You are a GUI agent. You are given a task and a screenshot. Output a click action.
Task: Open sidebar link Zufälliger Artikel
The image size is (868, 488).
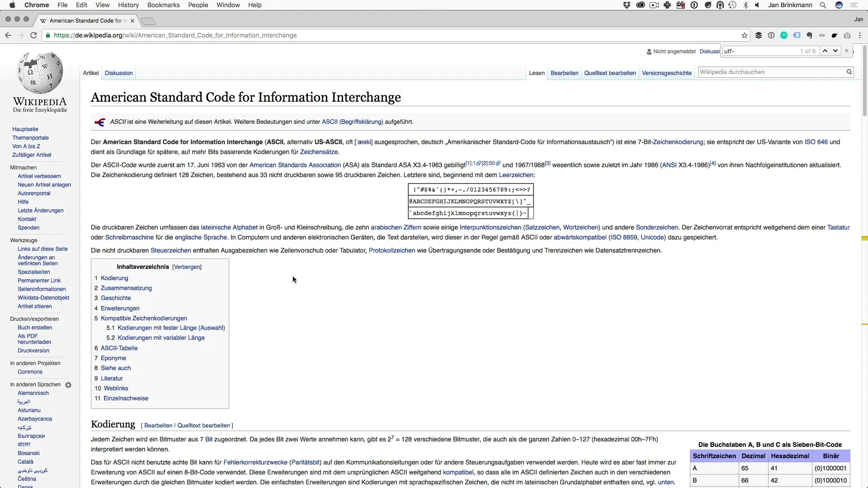click(32, 155)
